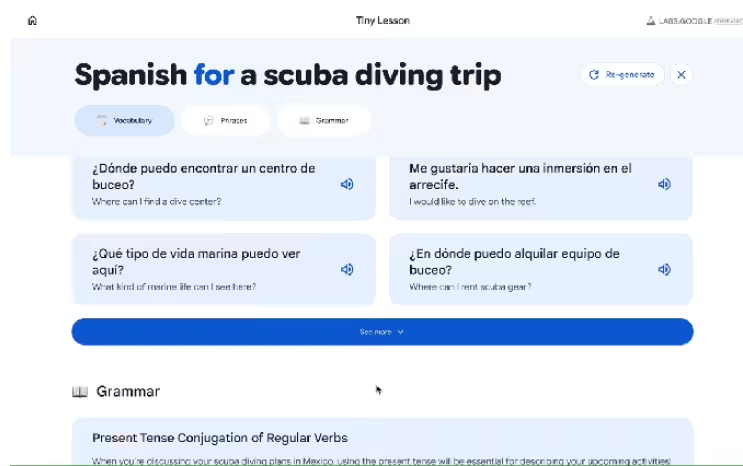Image resolution: width=743 pixels, height=466 pixels.
Task: Click the Labs Google logo
Action: pyautogui.click(x=691, y=21)
